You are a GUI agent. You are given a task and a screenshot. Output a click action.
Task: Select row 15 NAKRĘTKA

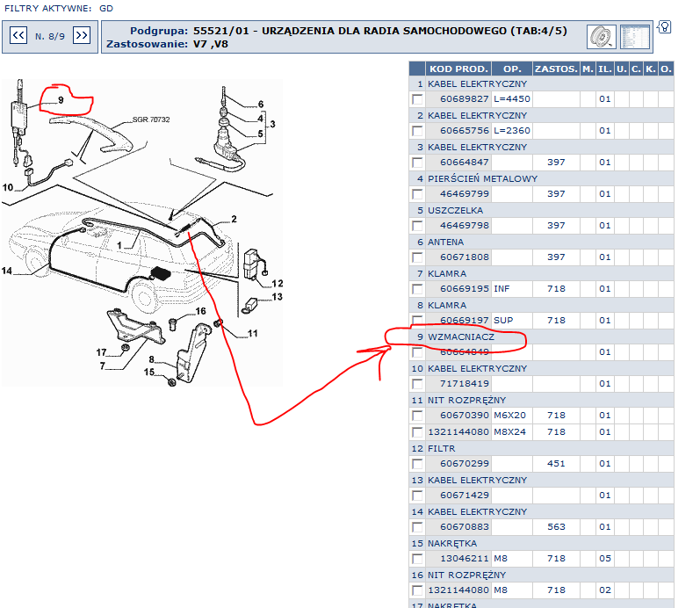pyautogui.click(x=541, y=544)
